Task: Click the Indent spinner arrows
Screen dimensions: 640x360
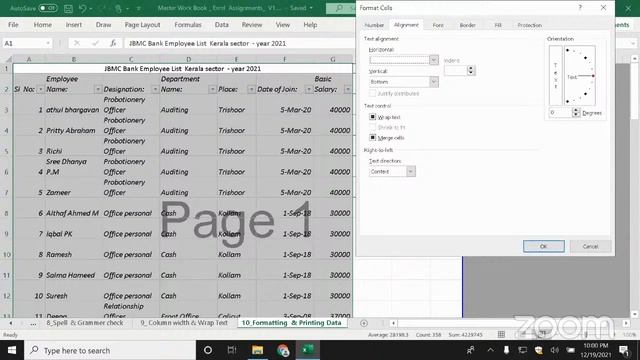Action: click(471, 70)
